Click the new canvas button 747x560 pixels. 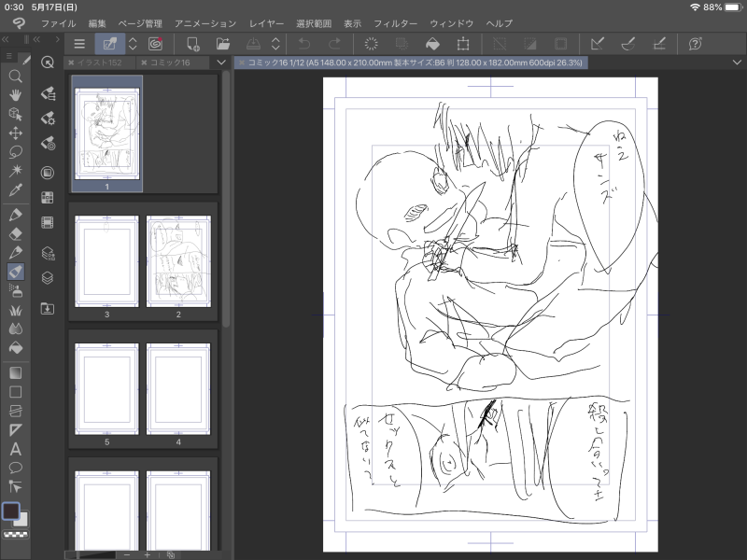pos(192,43)
